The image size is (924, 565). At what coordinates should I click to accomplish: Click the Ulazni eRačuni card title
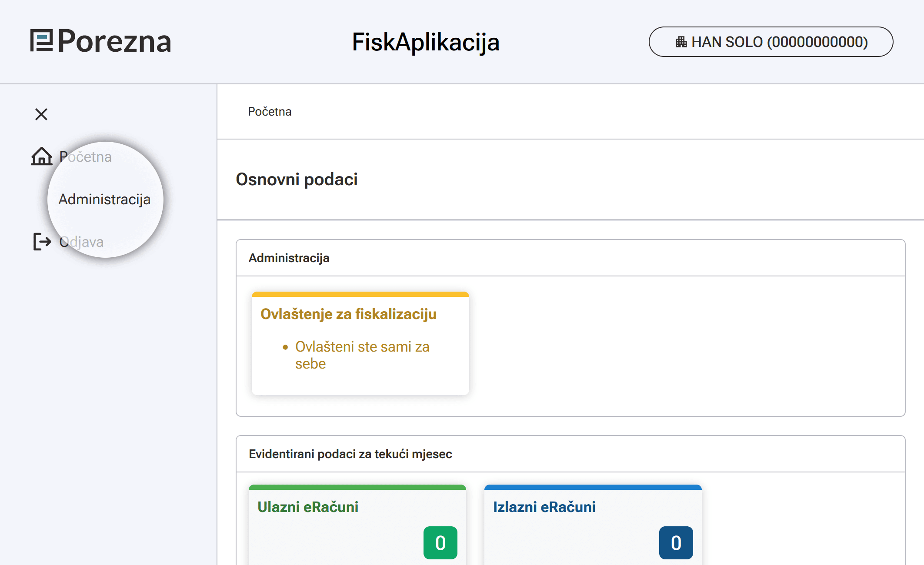click(308, 507)
